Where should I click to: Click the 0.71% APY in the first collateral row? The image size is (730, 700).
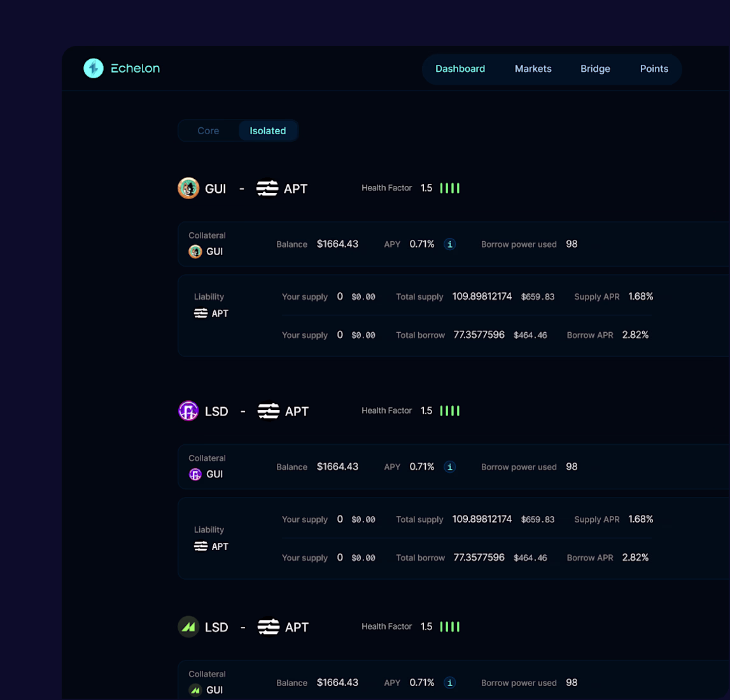[422, 244]
